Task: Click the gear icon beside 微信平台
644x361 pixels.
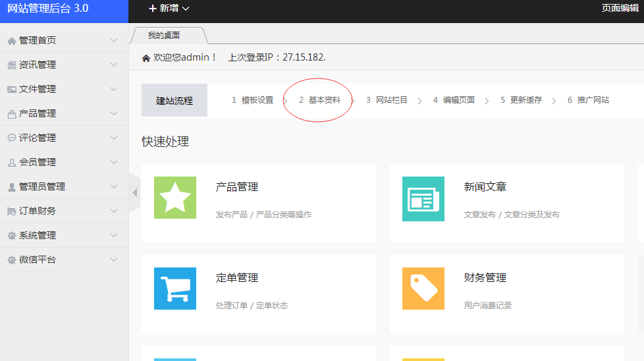Action: pos(11,260)
